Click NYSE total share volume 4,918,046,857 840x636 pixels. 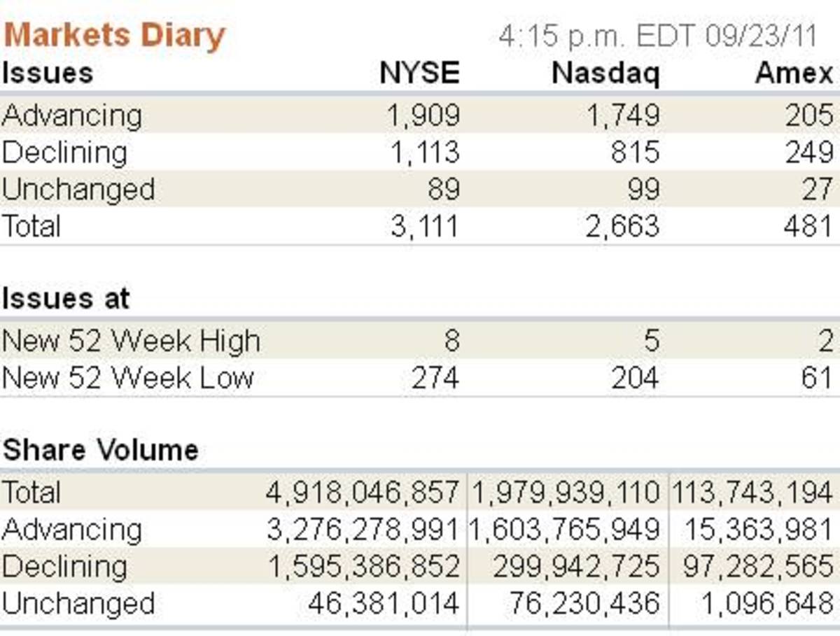pyautogui.click(x=363, y=493)
